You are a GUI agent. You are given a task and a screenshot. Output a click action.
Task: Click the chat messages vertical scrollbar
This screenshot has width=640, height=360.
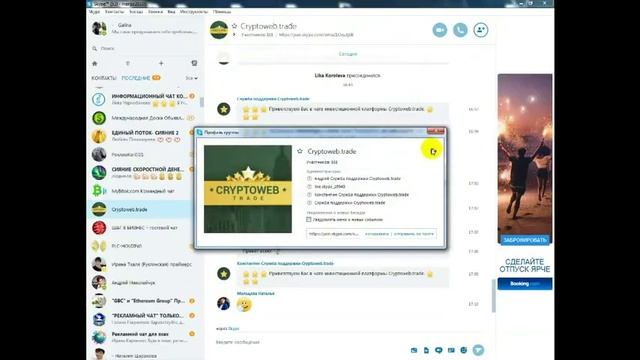coord(494,296)
